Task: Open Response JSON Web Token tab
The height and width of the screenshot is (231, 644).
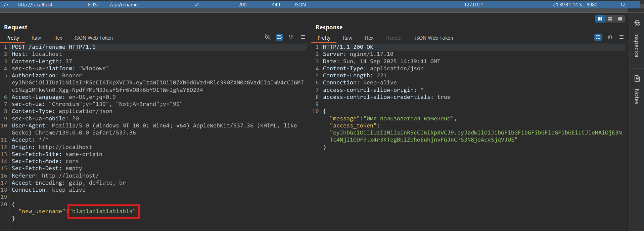Action: tap(433, 38)
